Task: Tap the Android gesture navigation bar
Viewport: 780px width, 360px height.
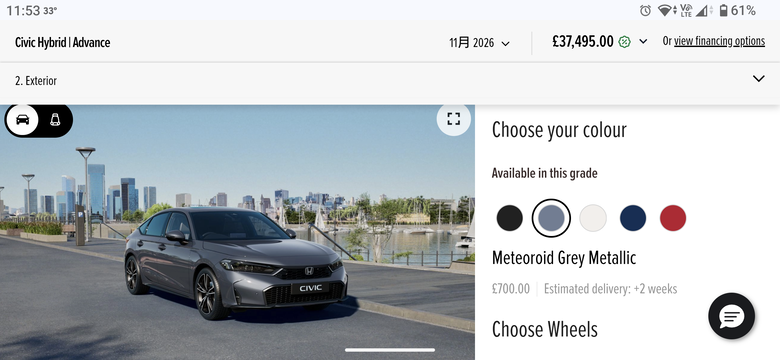Action: click(390, 350)
